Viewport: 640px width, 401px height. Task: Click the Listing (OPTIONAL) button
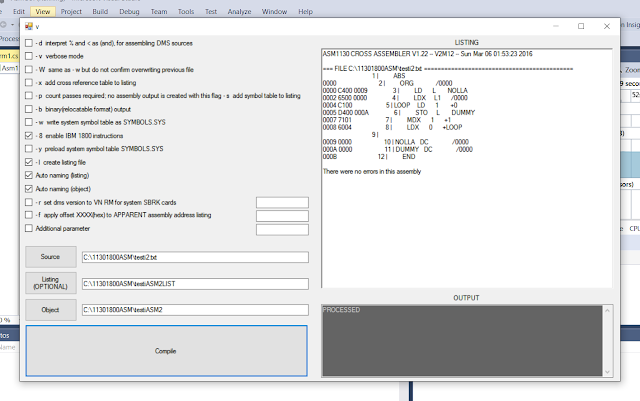coord(51,283)
